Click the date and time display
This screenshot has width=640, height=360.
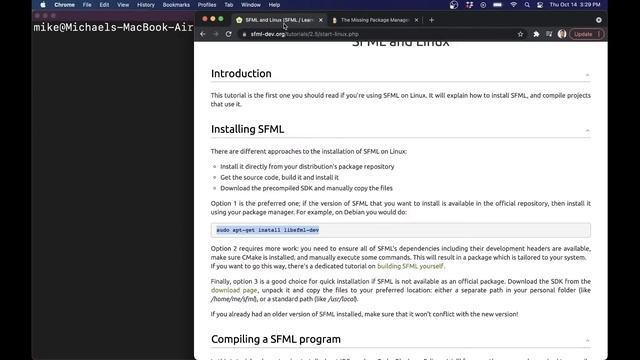[575, 5]
